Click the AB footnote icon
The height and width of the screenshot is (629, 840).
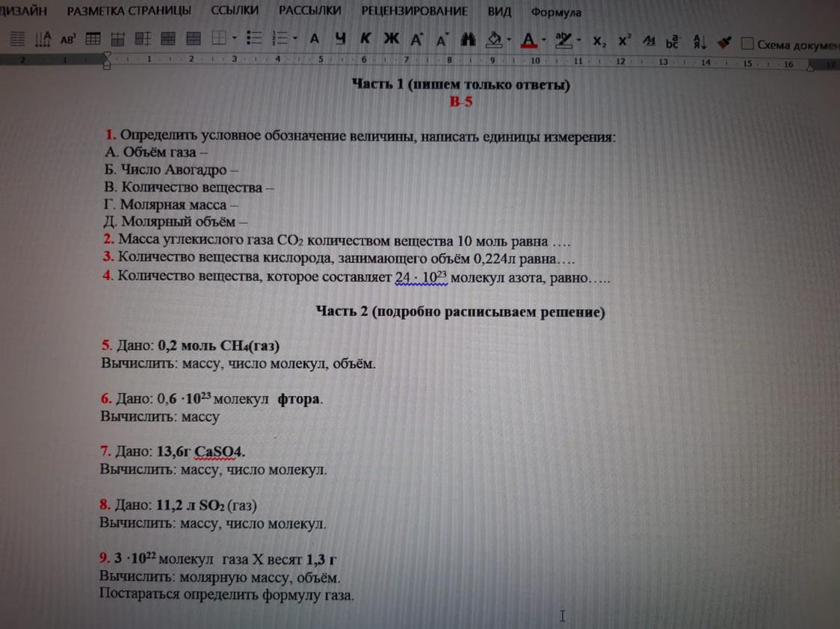pyautogui.click(x=68, y=39)
